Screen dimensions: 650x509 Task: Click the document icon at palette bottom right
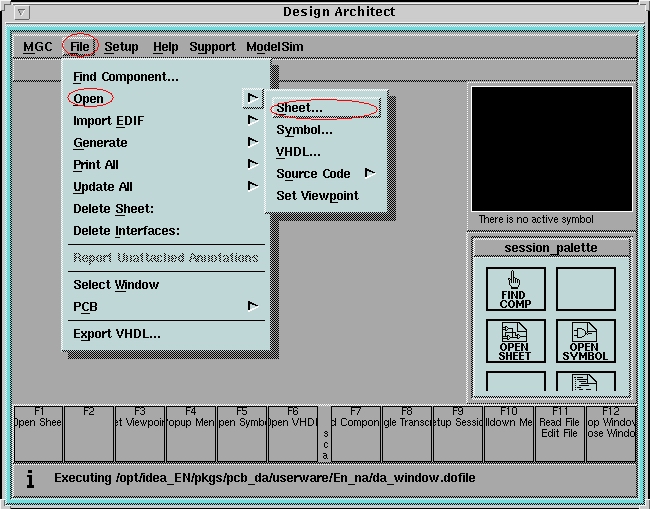[585, 383]
